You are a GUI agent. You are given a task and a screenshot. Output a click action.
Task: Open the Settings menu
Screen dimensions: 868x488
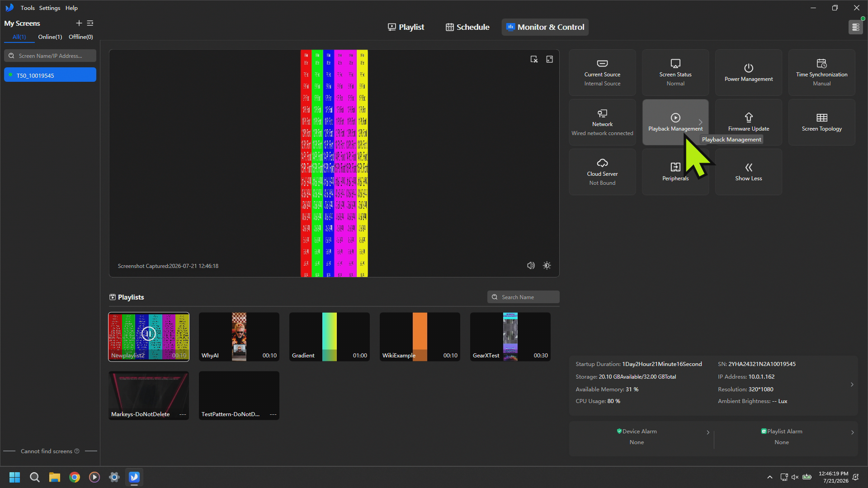tap(50, 8)
